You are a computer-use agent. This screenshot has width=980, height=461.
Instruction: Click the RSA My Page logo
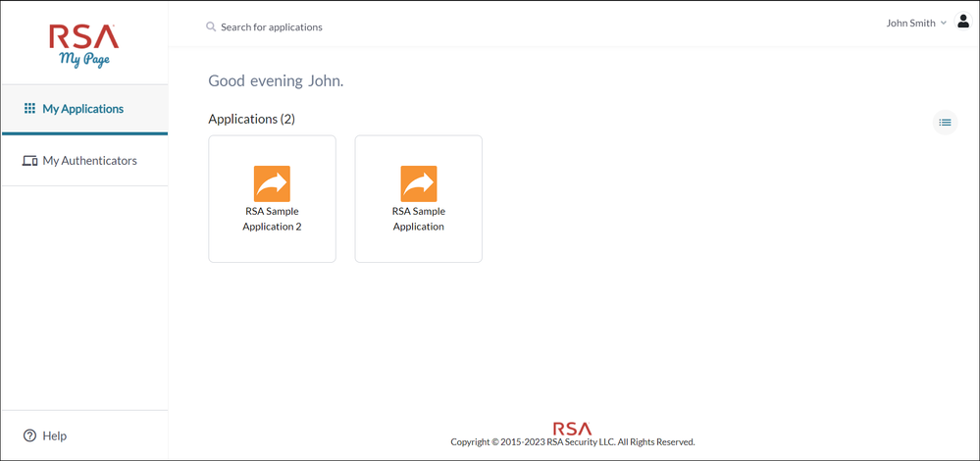tap(84, 45)
